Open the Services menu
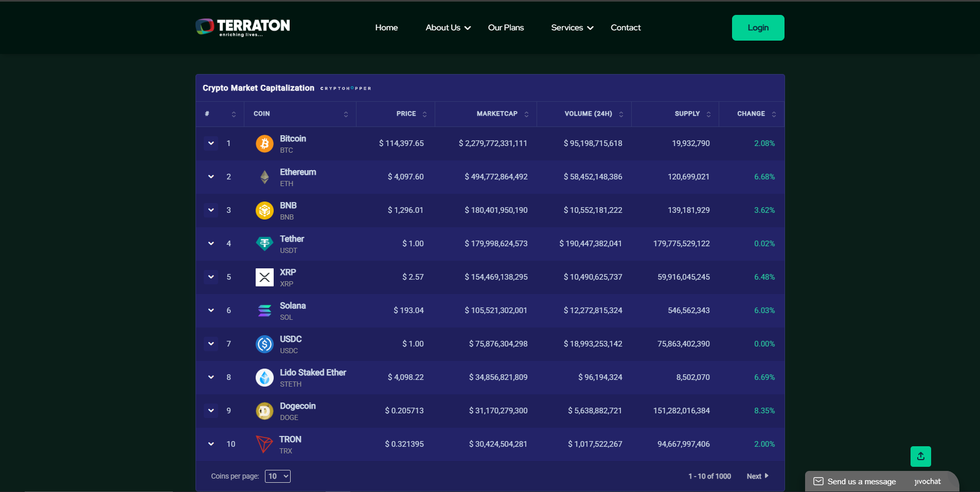 point(572,28)
